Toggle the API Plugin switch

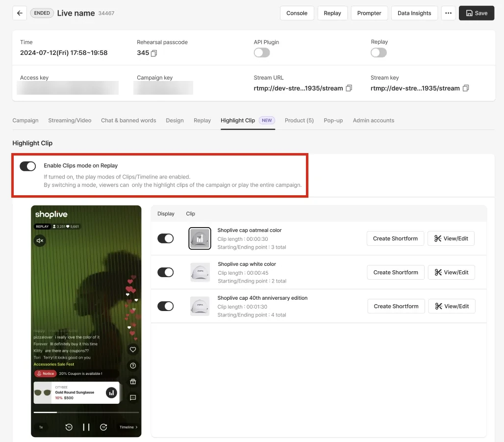tap(262, 52)
